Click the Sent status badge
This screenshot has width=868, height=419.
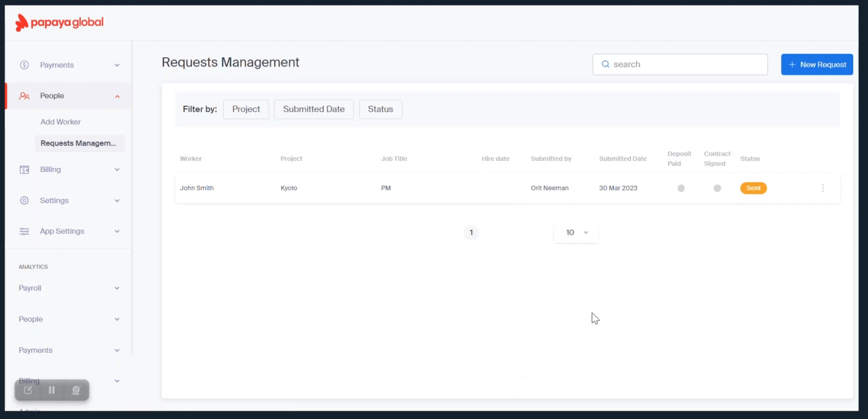click(x=754, y=188)
